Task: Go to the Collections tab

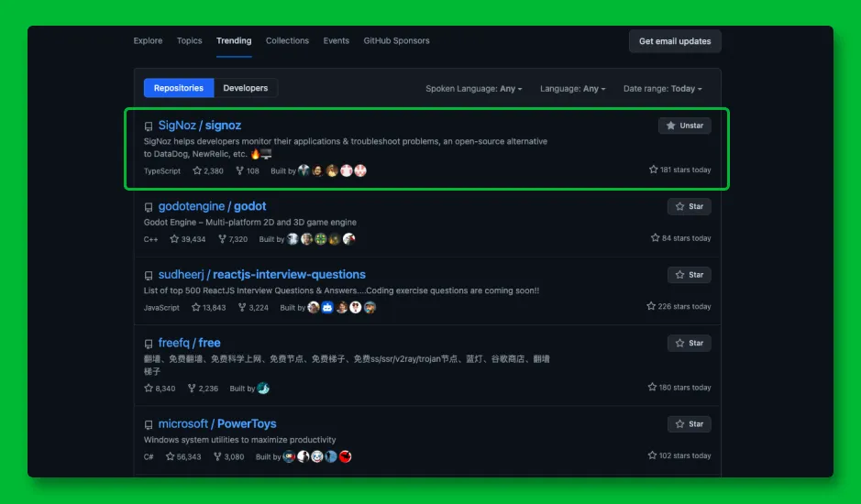Action: tap(287, 40)
